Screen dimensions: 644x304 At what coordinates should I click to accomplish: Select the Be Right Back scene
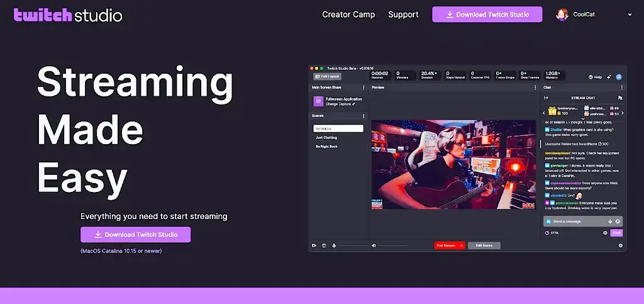coord(326,146)
